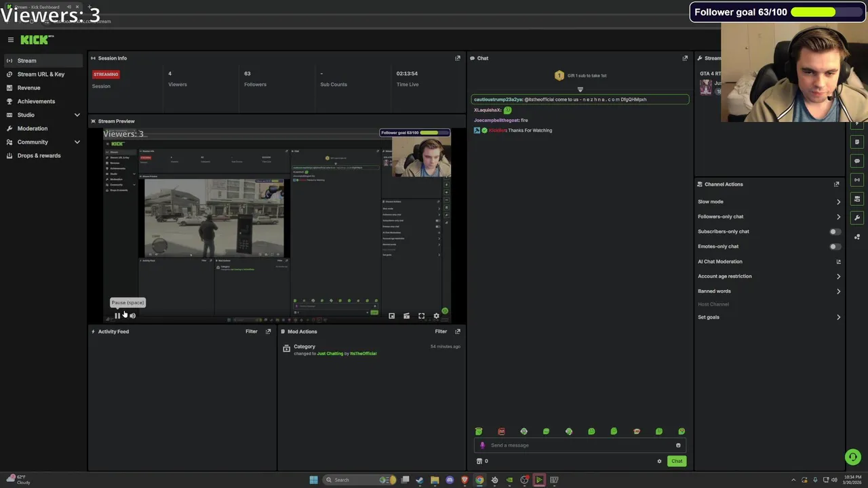Toggle Emotes-only chat switch
Viewport: 868px width, 488px height.
[x=835, y=247]
